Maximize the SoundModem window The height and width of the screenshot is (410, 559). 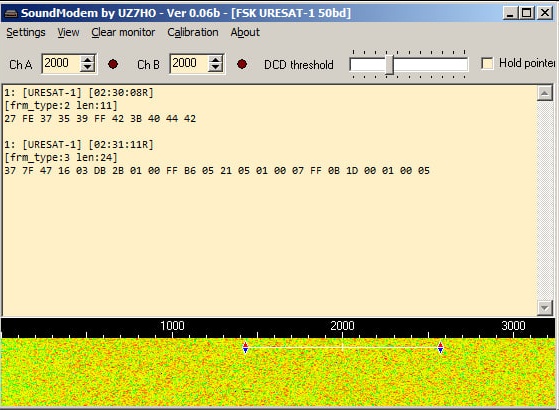coord(527,13)
